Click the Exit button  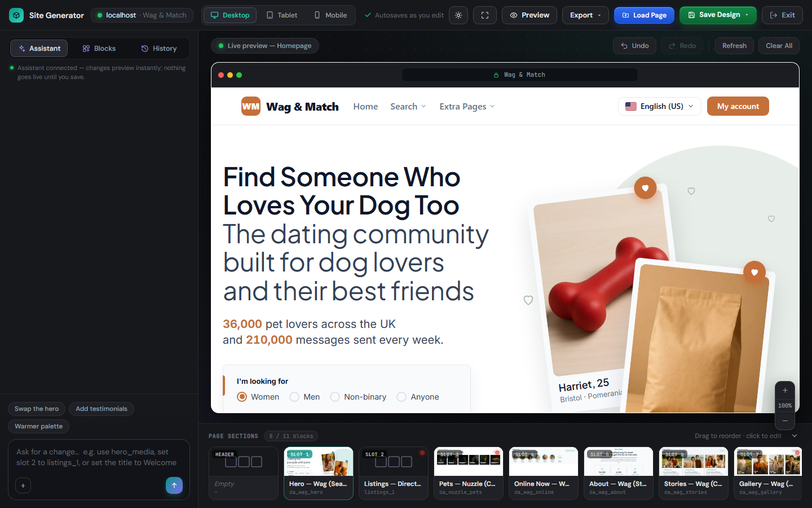(x=782, y=15)
